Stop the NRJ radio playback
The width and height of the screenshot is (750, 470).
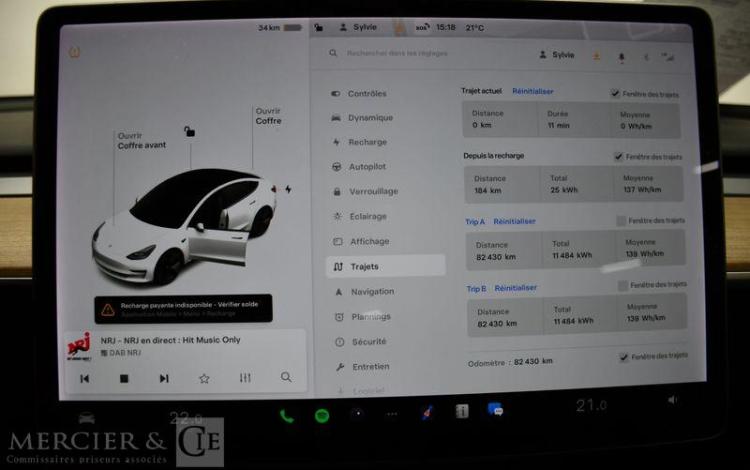[124, 379]
